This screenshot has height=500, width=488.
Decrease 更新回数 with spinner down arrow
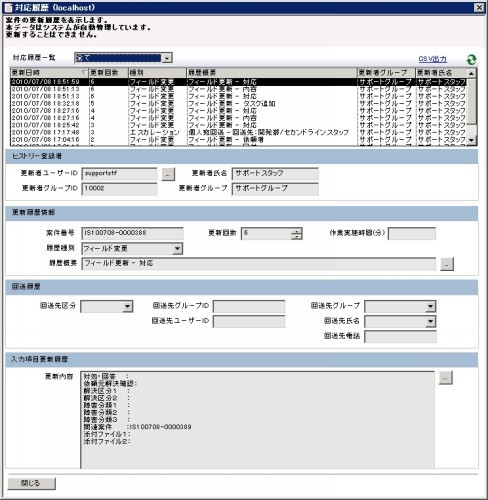[x=296, y=236]
